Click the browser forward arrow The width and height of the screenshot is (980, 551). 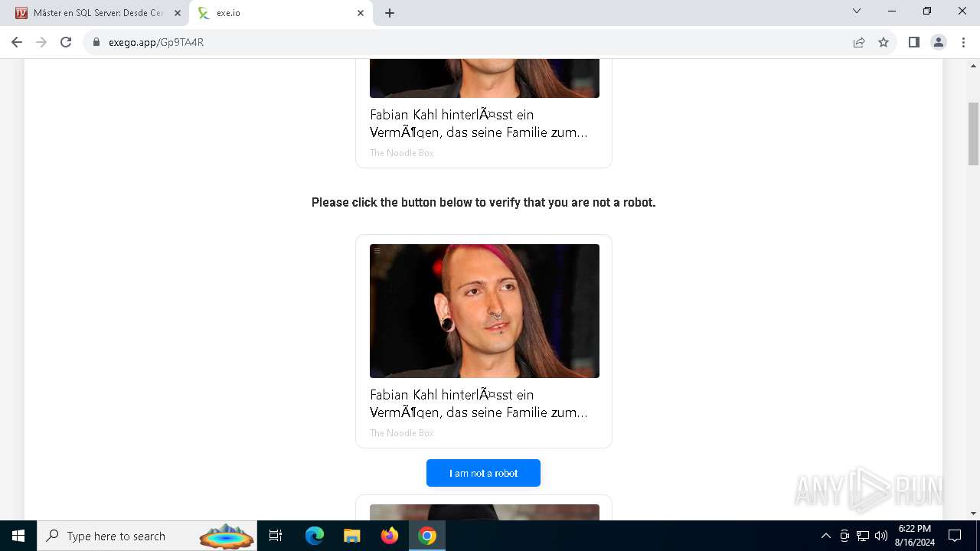click(41, 42)
